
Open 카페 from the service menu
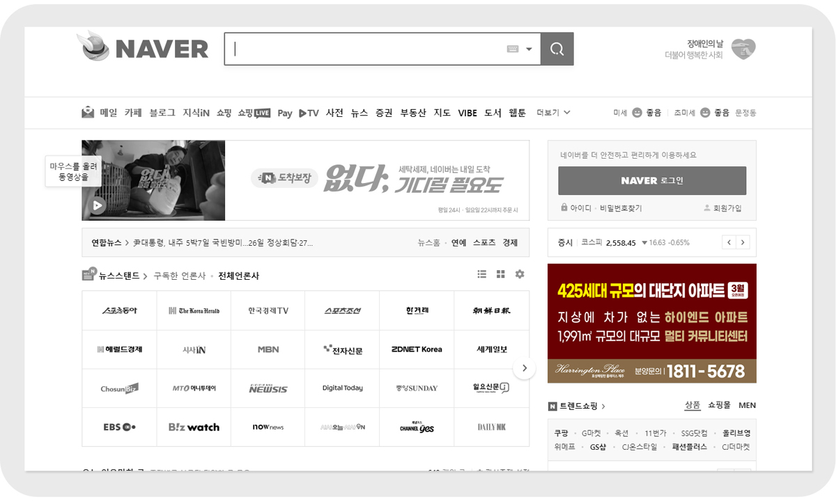click(133, 113)
